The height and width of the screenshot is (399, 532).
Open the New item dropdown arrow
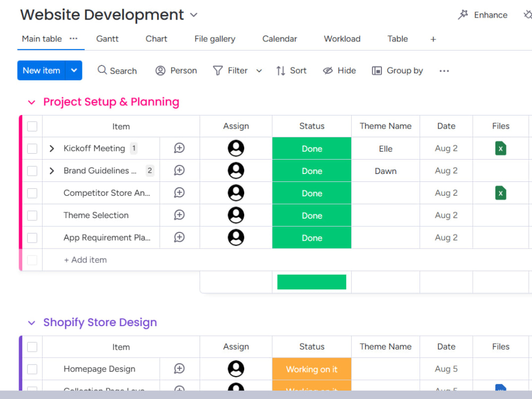[x=74, y=70]
